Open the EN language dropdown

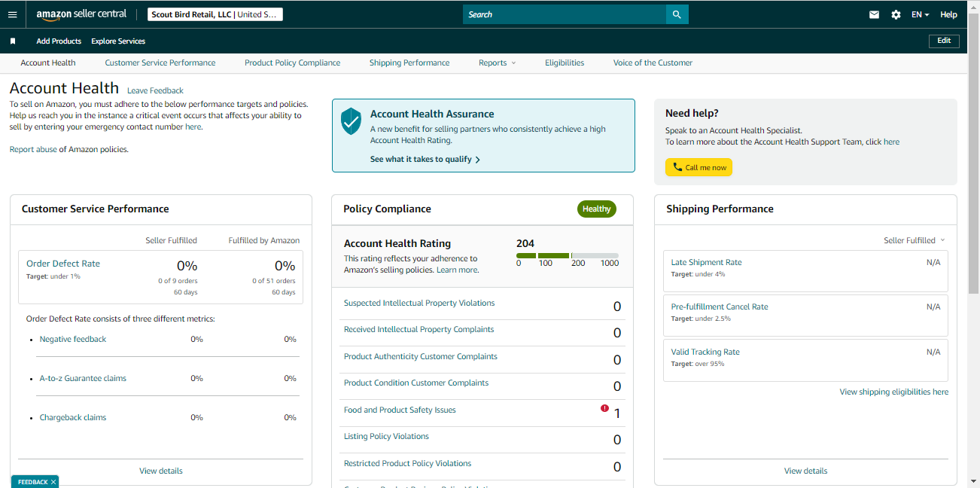click(x=920, y=14)
